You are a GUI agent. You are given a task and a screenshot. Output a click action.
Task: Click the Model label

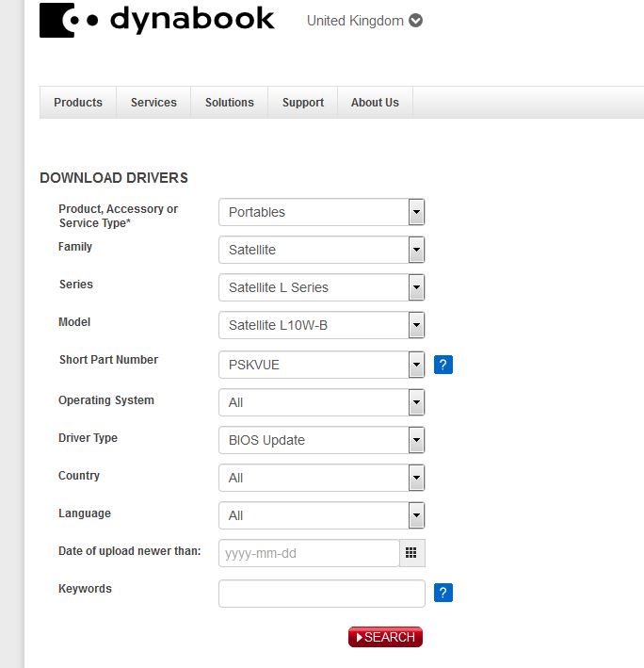pos(74,322)
